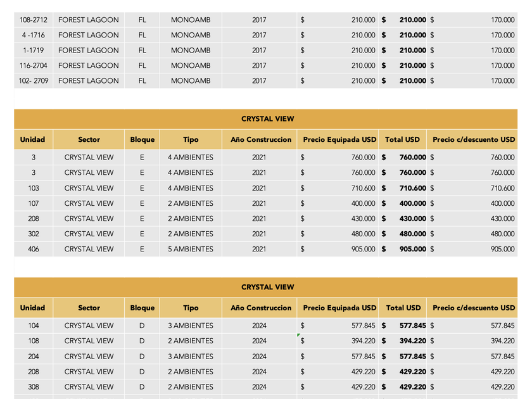Viewport: 532px width, 399px height.
Task: Select the Bloque header in block D table
Action: click(x=142, y=308)
